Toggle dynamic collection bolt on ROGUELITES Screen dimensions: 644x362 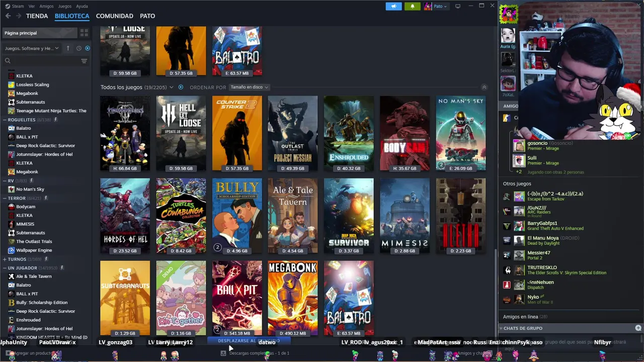pos(56,120)
